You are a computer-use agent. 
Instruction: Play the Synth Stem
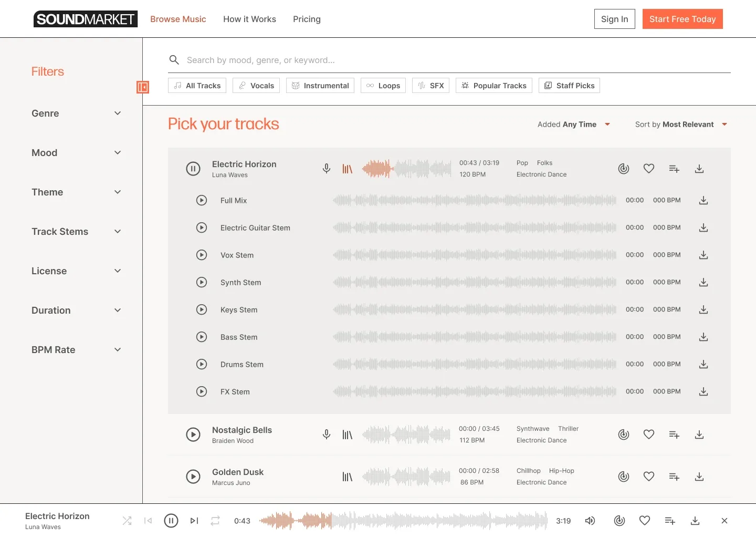point(202,282)
